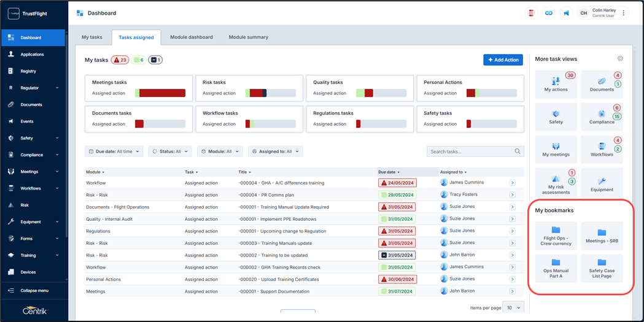Expand the Assigned to filter dropdown
The width and height of the screenshot is (644, 322).
pos(275,151)
